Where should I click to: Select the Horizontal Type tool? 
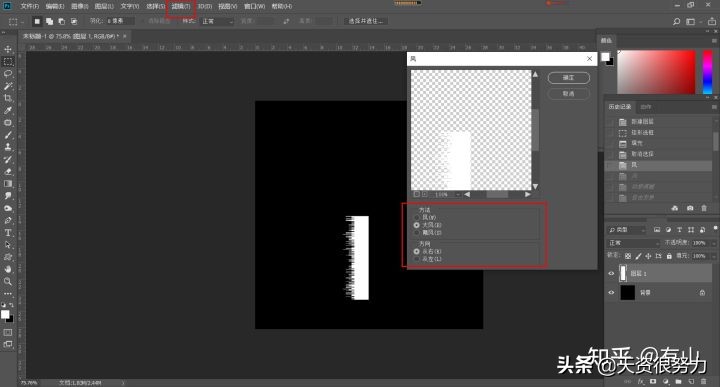pos(8,233)
